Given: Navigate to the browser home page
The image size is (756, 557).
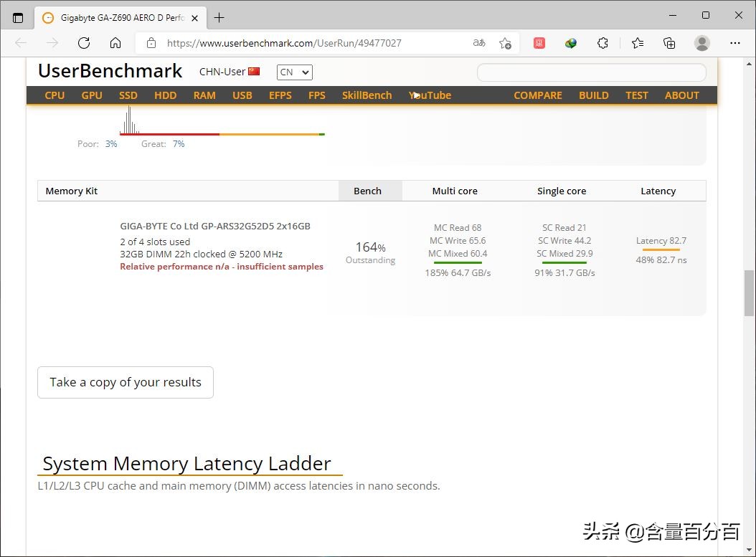Looking at the screenshot, I should click(x=115, y=43).
